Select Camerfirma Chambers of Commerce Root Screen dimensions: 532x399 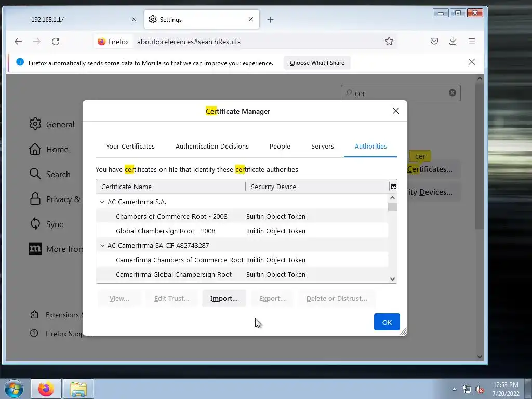pos(242,260)
